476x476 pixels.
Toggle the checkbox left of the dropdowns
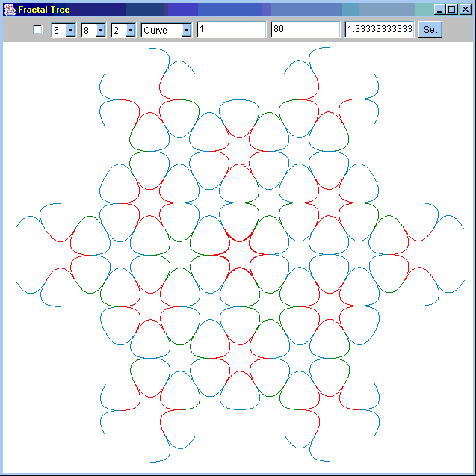tap(38, 30)
